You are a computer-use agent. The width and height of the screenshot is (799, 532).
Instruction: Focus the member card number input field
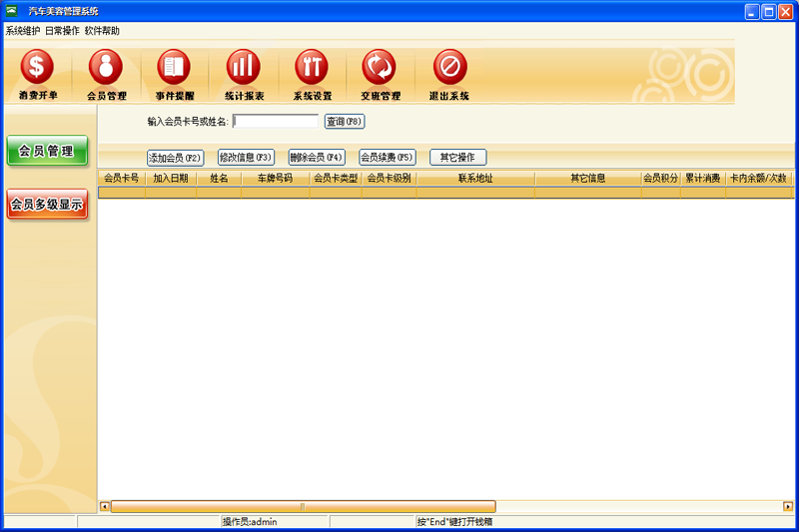point(276,121)
